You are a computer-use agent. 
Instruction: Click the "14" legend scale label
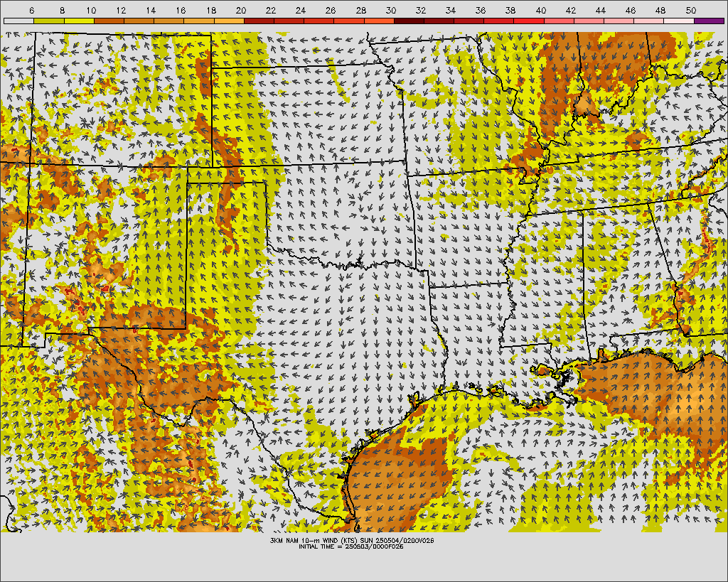(151, 10)
